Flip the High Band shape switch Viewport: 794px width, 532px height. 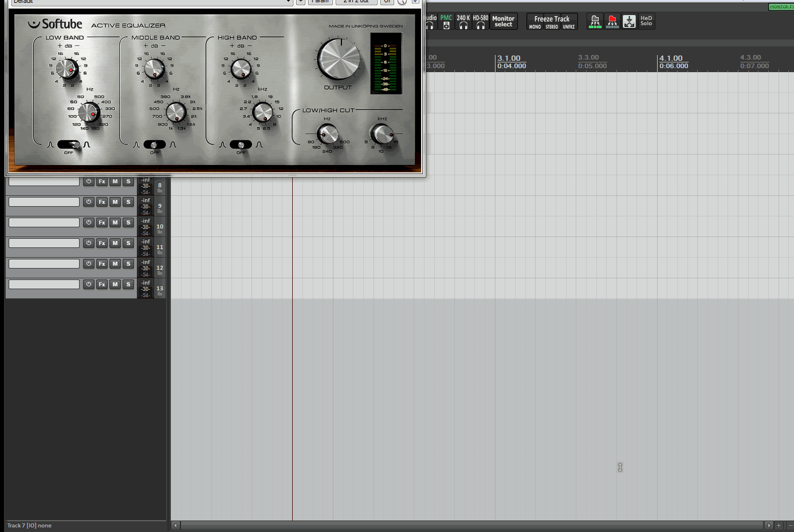point(241,145)
